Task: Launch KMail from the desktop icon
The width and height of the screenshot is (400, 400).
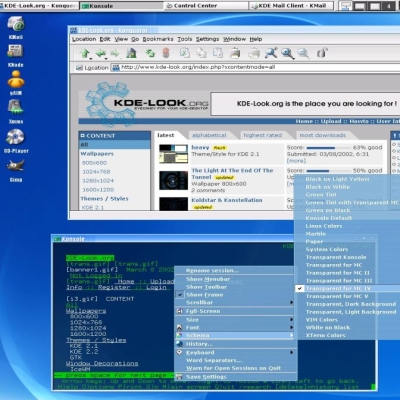Action: tap(16, 25)
